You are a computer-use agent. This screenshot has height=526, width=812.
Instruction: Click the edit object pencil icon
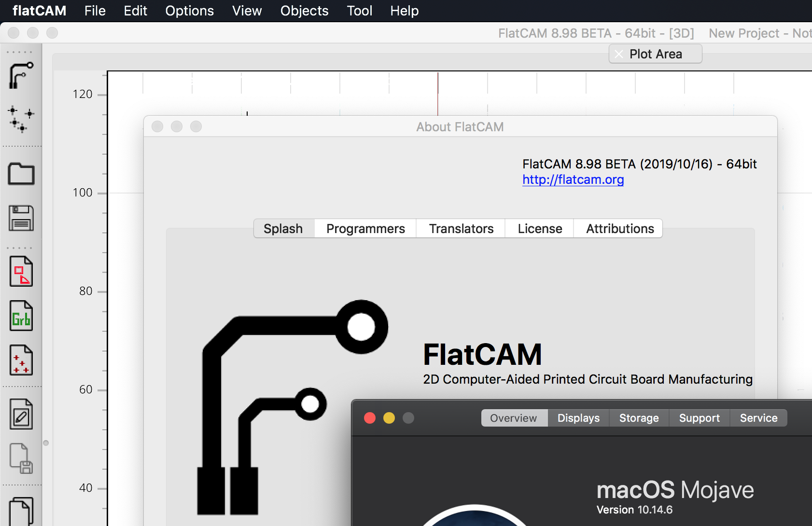coord(21,414)
